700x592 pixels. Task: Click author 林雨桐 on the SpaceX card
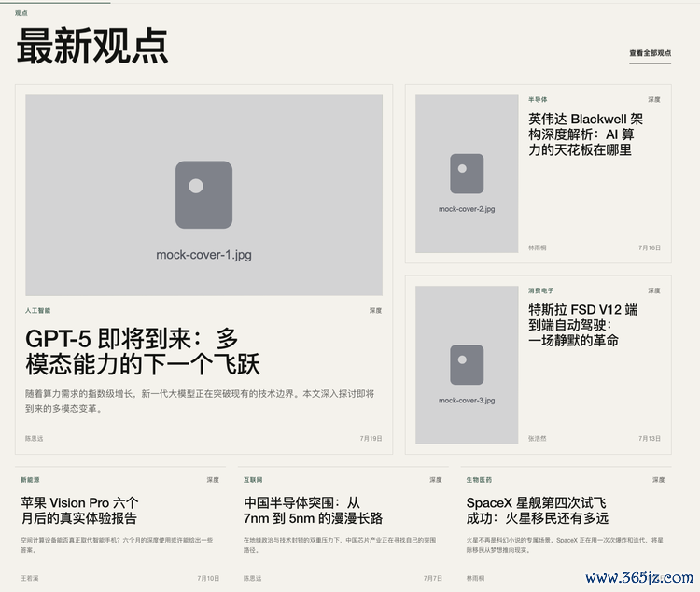point(475,578)
